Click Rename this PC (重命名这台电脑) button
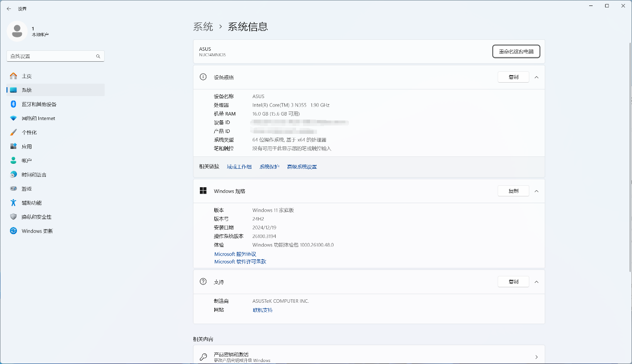632x364 pixels. click(x=516, y=51)
